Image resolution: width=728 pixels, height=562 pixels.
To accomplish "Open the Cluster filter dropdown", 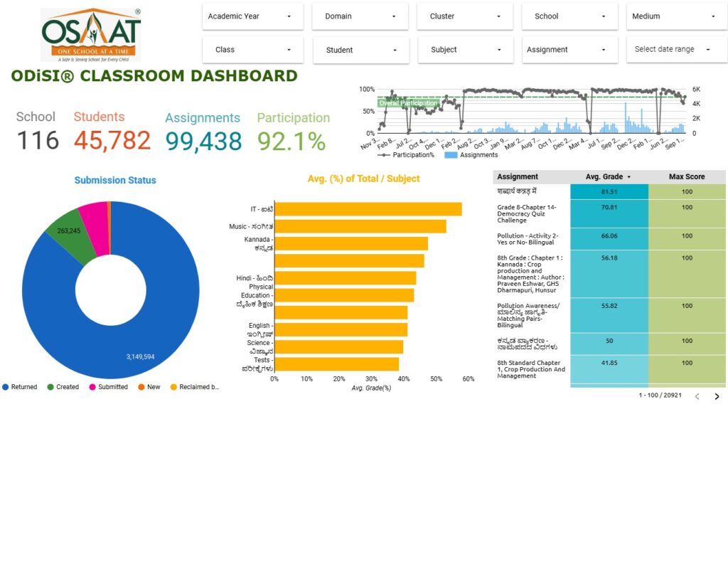I will coord(466,16).
